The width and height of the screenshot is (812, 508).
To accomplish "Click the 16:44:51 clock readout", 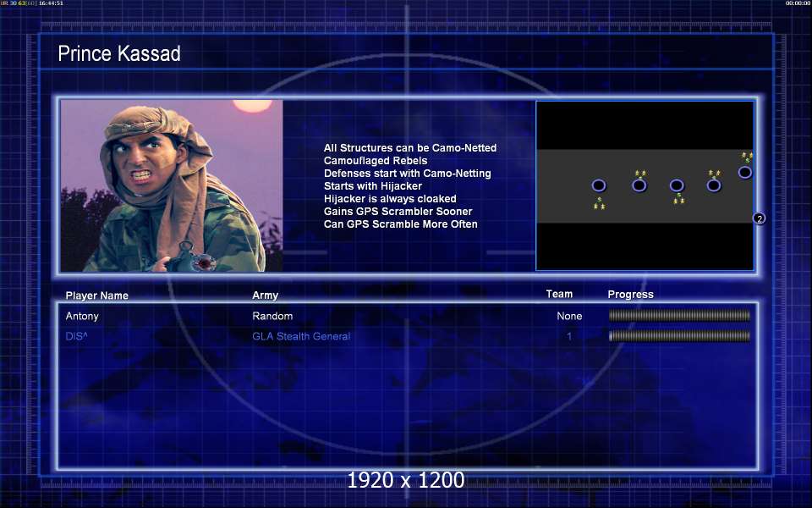I will (51, 3).
